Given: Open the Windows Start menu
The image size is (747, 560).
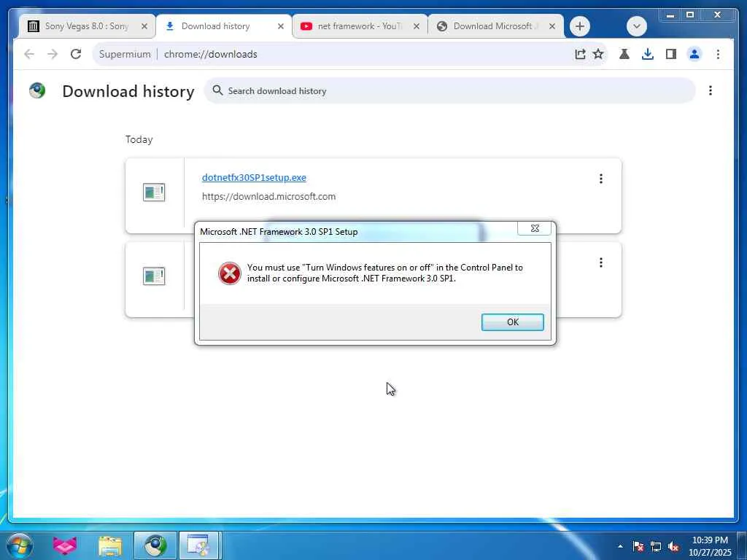Looking at the screenshot, I should click(x=20, y=545).
